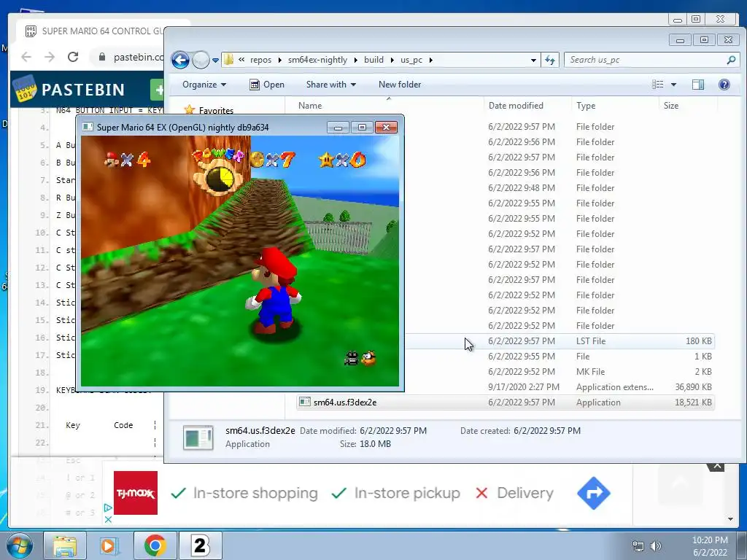Select 'sm64ex-nightly' in the breadcrumb
The width and height of the screenshot is (747, 560).
click(317, 60)
